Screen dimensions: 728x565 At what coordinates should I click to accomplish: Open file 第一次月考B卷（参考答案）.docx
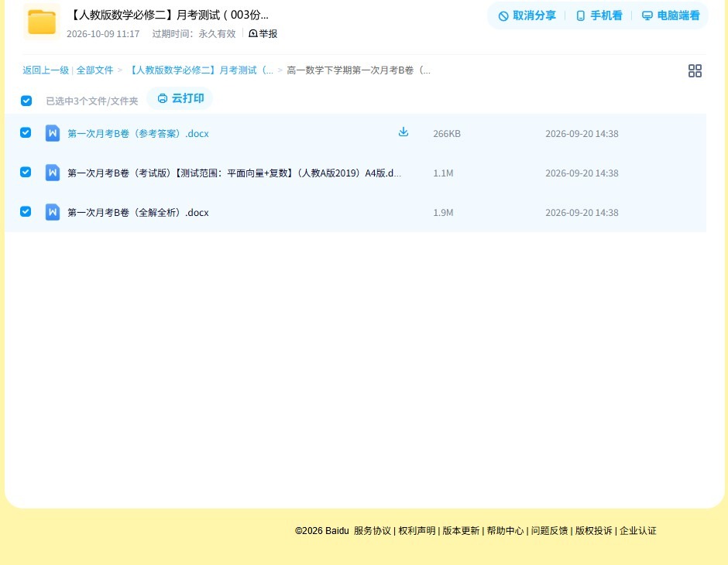[x=138, y=134]
